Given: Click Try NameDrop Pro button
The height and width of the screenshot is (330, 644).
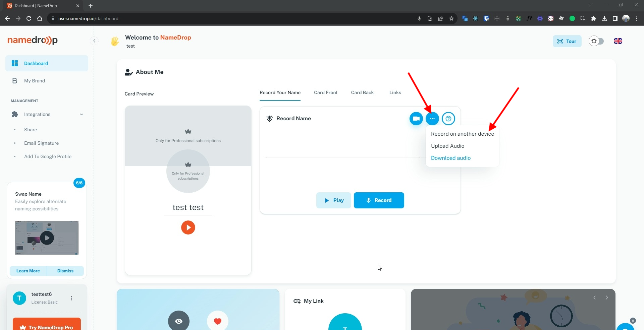Looking at the screenshot, I should 47,324.
